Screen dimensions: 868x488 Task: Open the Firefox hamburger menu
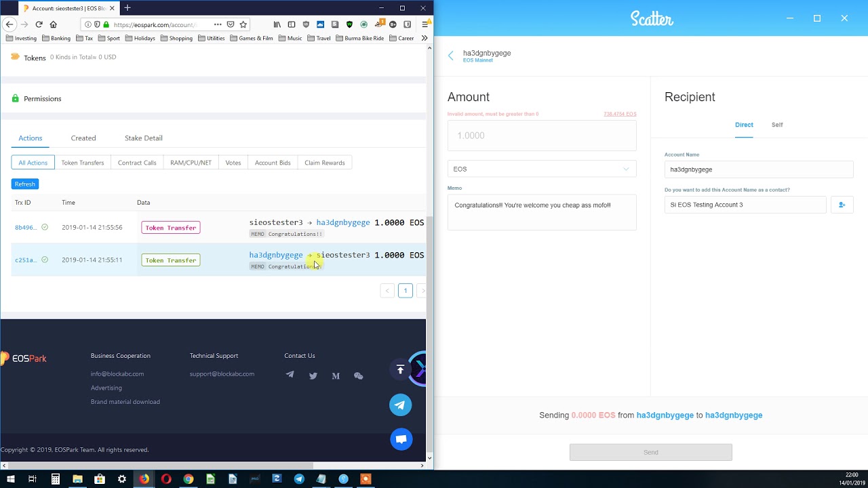pos(425,24)
